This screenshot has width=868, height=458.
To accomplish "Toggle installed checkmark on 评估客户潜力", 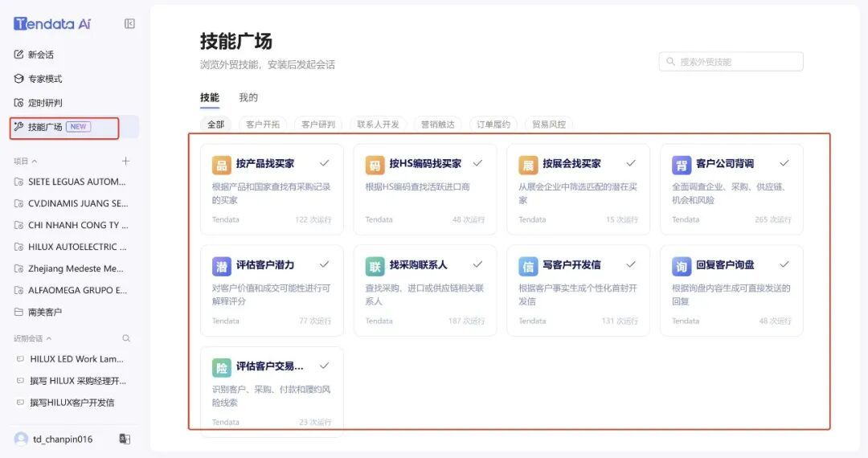I will point(325,264).
